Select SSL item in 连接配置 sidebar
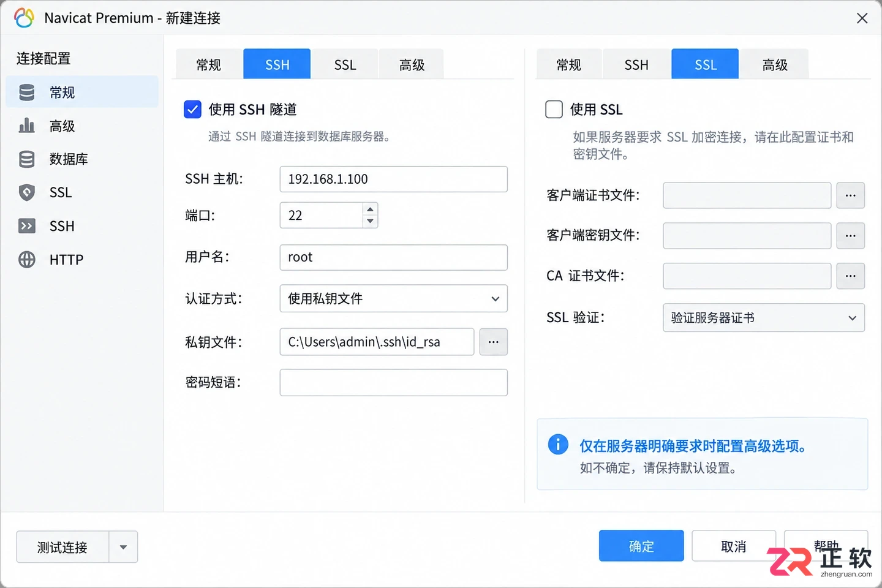Screen dimensions: 882x588 [x=82, y=192]
